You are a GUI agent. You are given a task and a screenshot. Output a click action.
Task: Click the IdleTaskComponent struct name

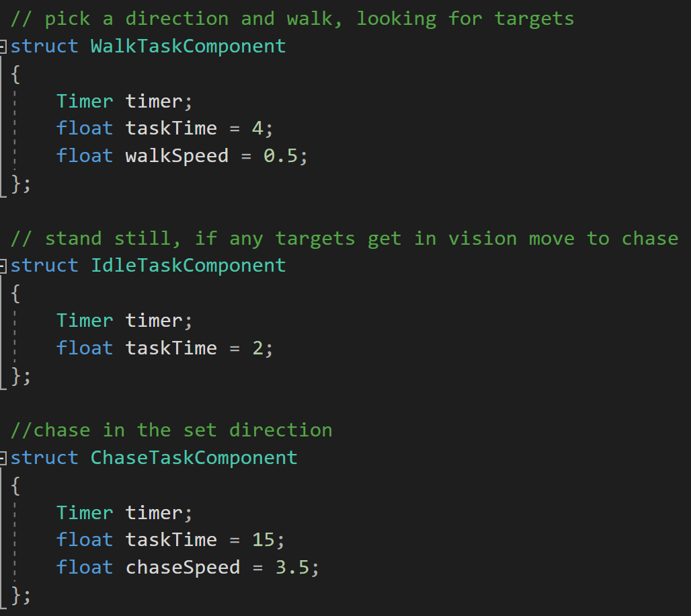(x=188, y=266)
